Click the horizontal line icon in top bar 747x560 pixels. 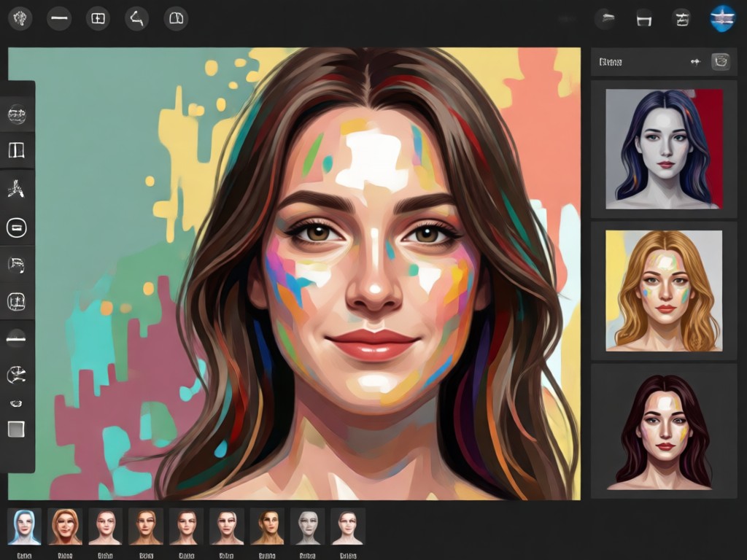coord(59,18)
